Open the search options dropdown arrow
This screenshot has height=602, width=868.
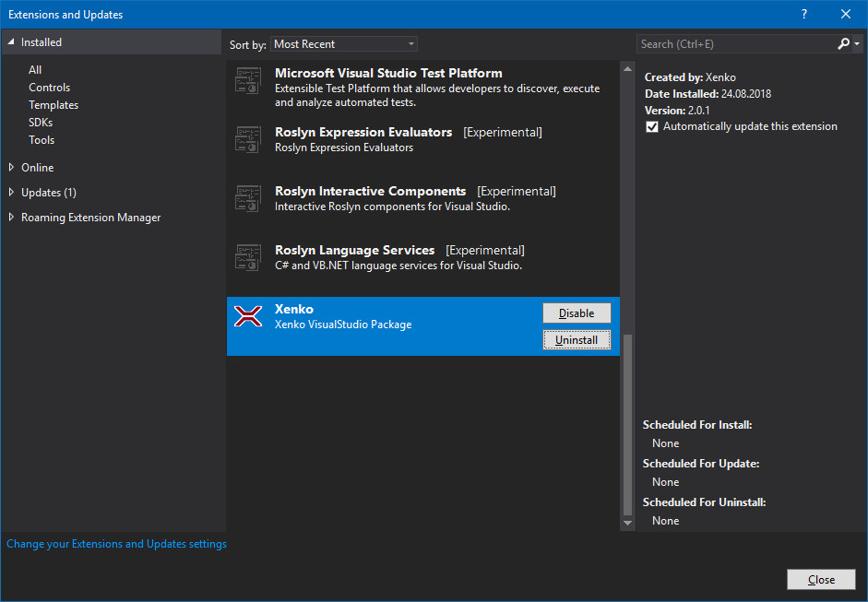click(857, 43)
